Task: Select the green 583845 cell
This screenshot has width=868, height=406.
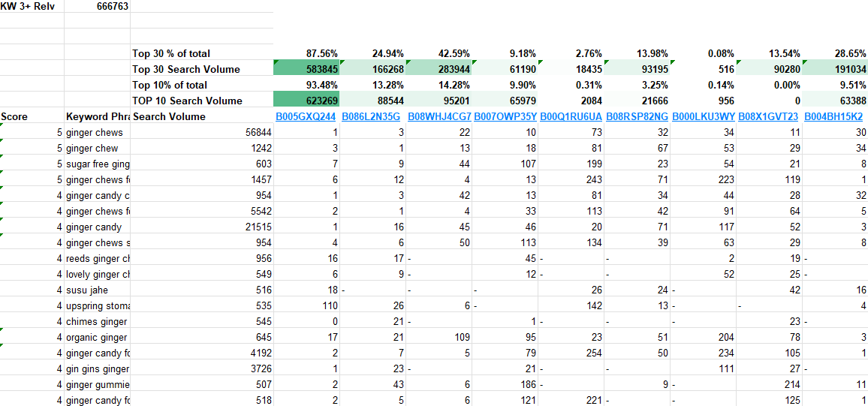Action: click(306, 69)
